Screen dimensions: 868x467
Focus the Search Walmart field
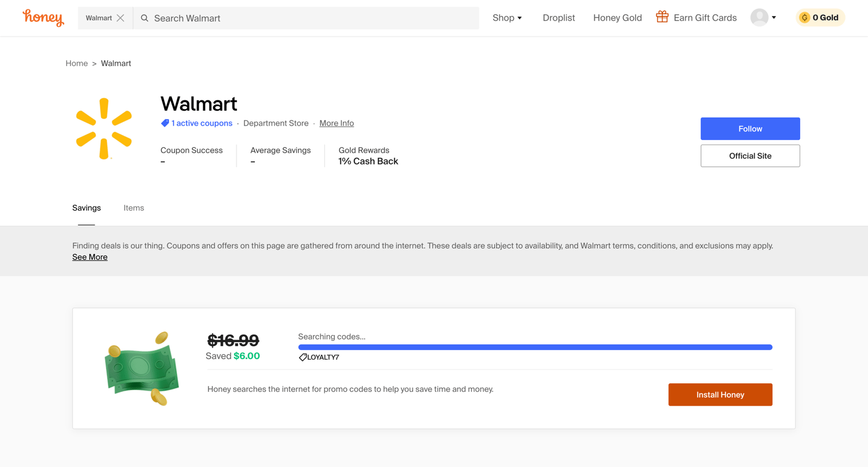[306, 18]
